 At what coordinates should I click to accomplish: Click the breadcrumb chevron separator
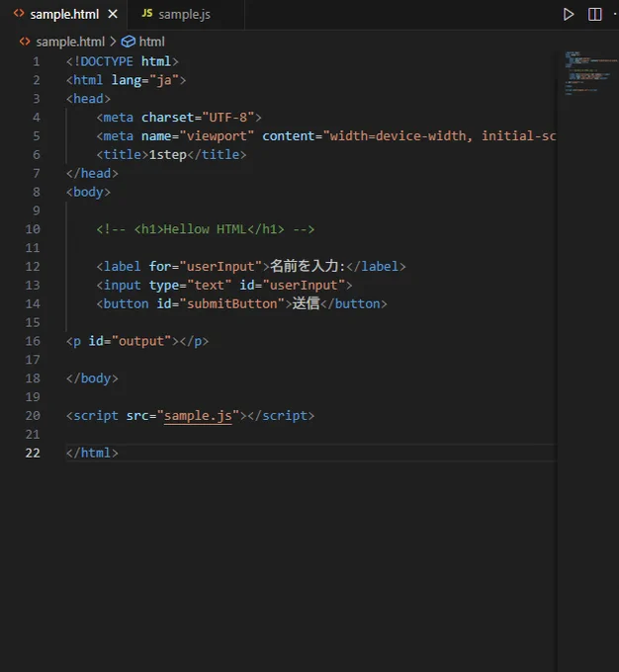point(113,42)
